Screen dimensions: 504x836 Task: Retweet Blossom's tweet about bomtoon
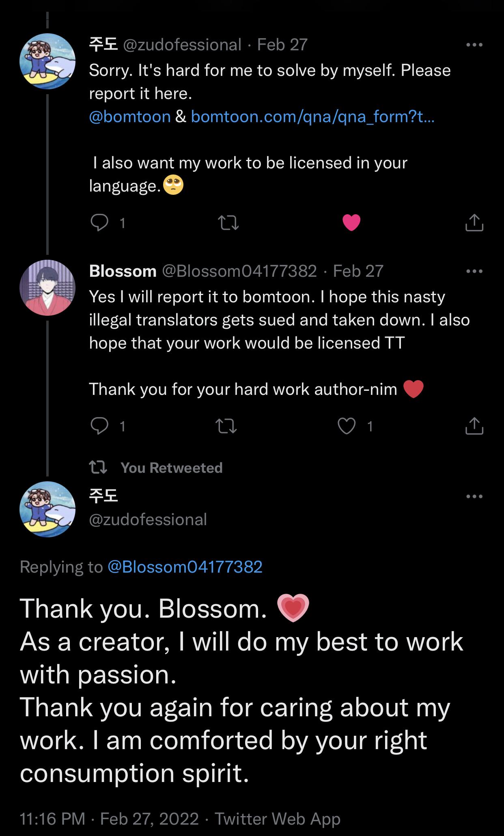click(x=226, y=426)
